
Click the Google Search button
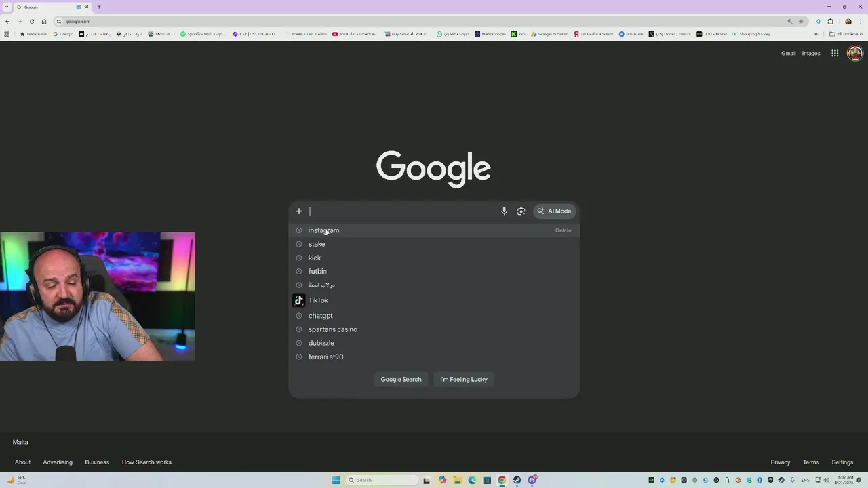pyautogui.click(x=401, y=379)
